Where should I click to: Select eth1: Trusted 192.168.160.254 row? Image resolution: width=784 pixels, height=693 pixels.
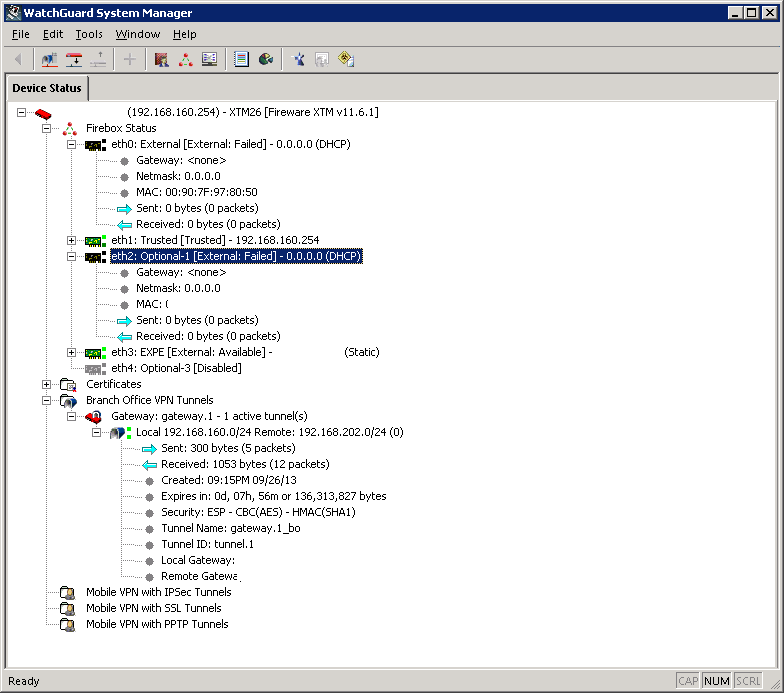215,240
